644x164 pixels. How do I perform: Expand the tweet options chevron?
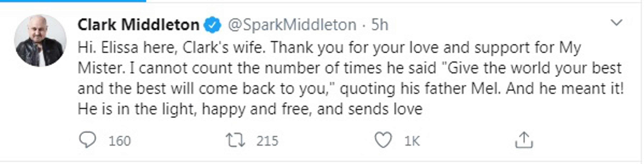click(x=616, y=23)
